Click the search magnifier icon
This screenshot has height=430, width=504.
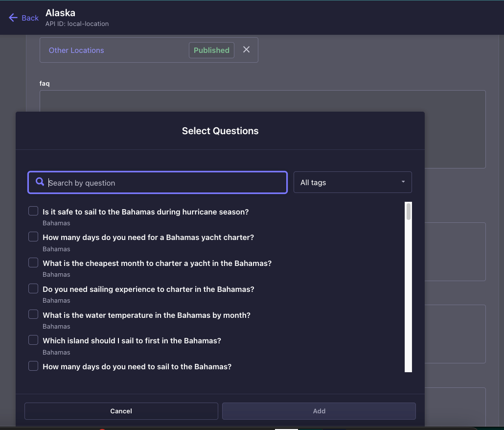40,182
